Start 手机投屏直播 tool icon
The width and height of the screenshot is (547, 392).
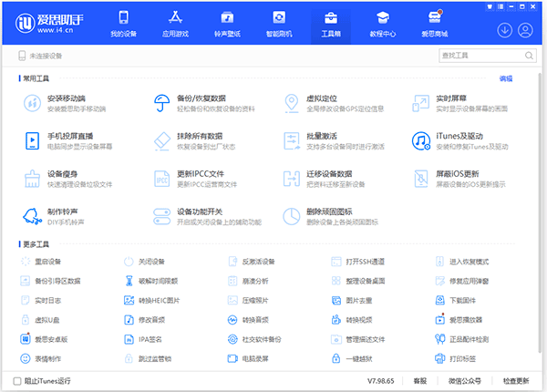[32, 141]
